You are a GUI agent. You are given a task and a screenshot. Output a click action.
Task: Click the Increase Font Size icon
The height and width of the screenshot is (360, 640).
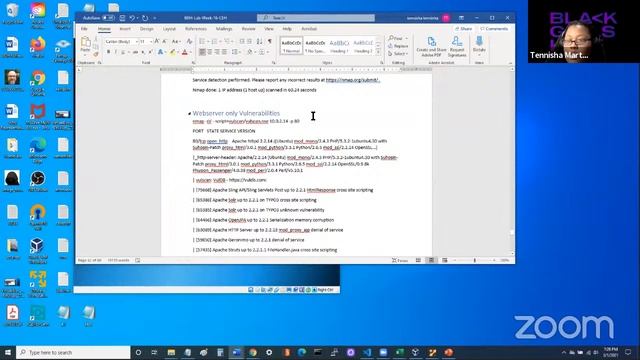[x=157, y=42]
